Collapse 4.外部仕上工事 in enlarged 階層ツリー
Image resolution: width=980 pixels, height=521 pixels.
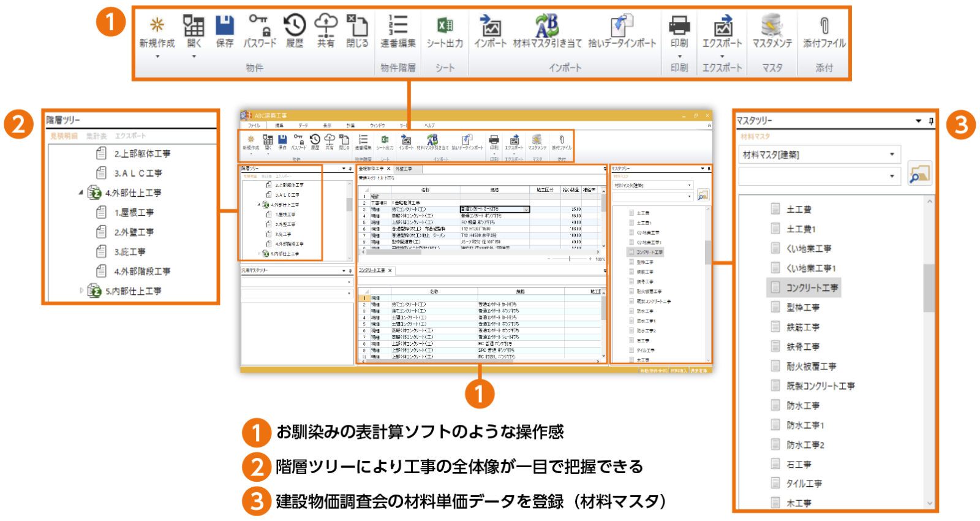(81, 192)
